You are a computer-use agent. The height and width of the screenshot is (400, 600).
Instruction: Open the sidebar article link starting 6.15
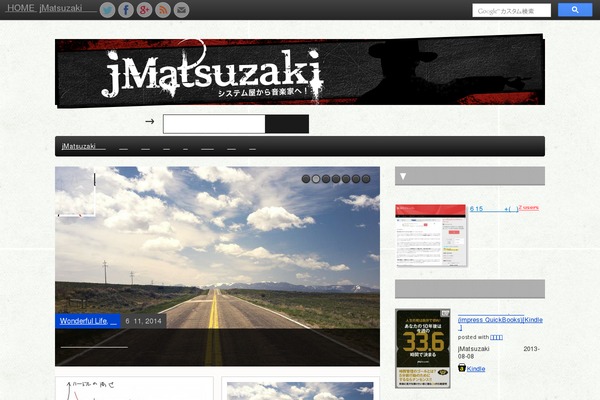point(494,209)
